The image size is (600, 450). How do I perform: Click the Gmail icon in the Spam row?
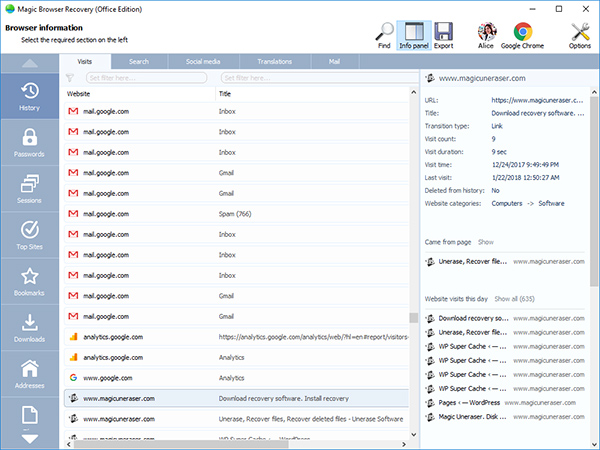tap(73, 214)
